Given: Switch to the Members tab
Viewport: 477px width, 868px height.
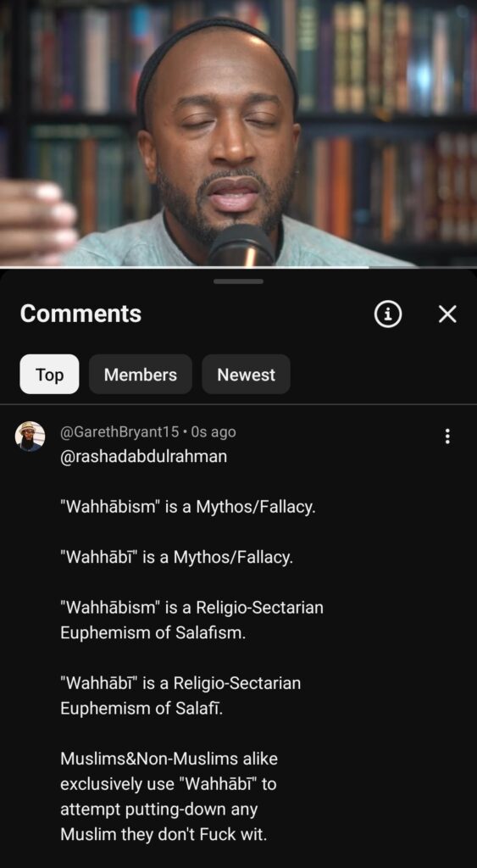Looking at the screenshot, I should click(x=141, y=374).
